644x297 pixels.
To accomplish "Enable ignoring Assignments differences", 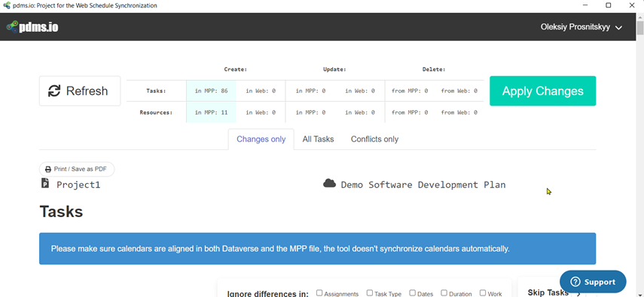I will pyautogui.click(x=319, y=293).
